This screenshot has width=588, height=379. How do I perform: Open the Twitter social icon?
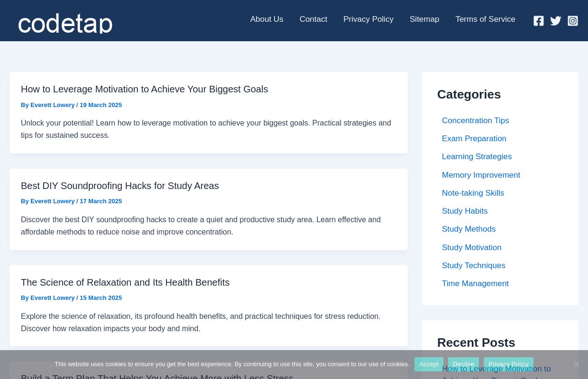tap(556, 21)
